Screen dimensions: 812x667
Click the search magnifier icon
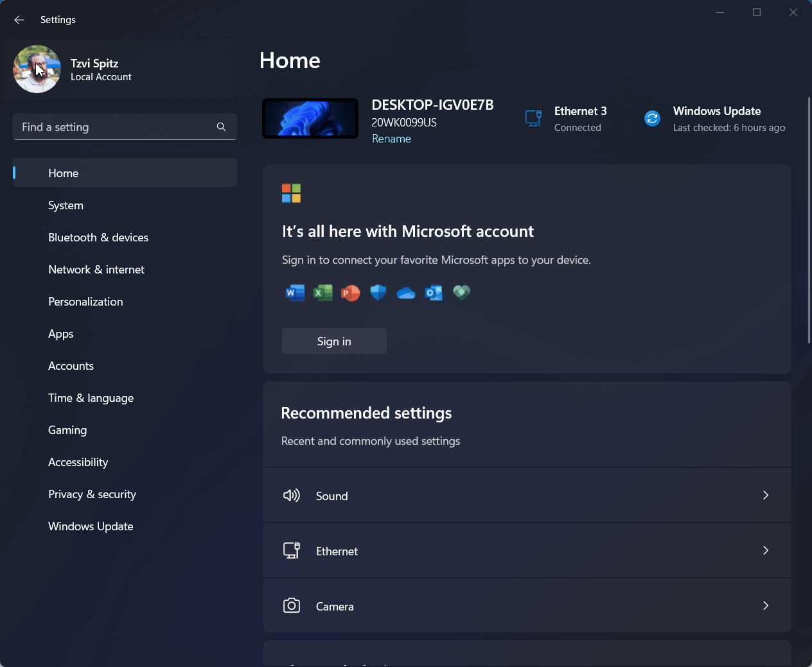point(221,127)
